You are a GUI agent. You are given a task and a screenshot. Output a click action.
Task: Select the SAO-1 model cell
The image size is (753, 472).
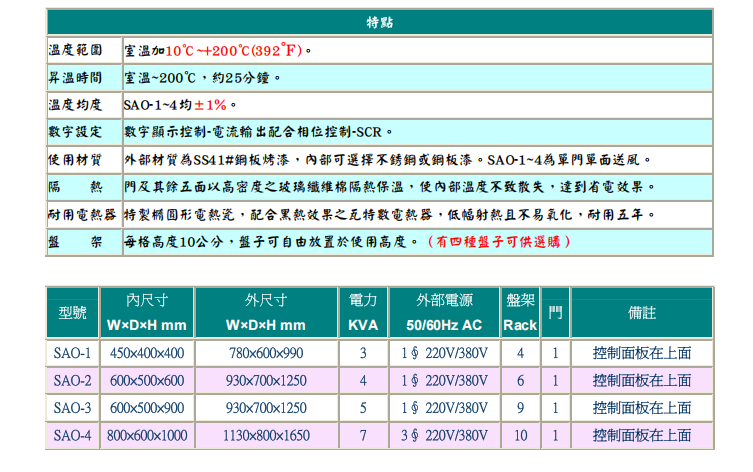point(73,353)
